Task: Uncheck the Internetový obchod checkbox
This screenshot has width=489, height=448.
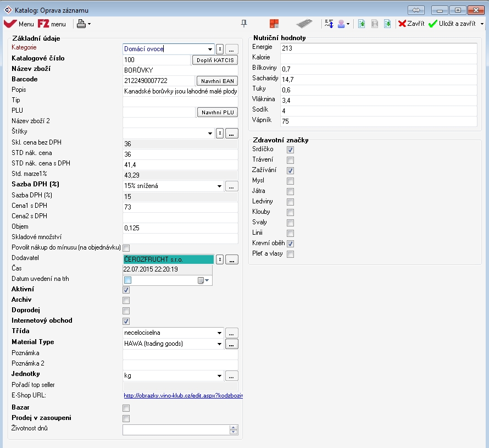Action: 126,321
